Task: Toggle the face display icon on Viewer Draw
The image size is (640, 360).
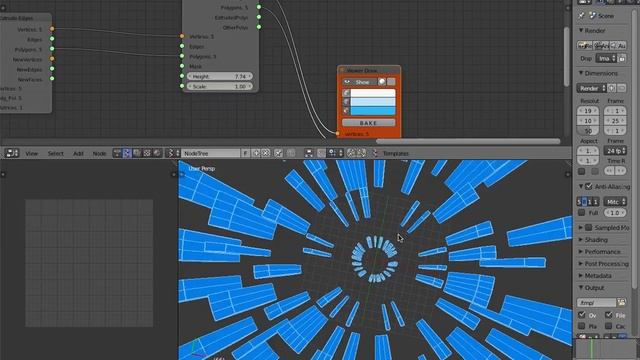Action: pos(346,111)
